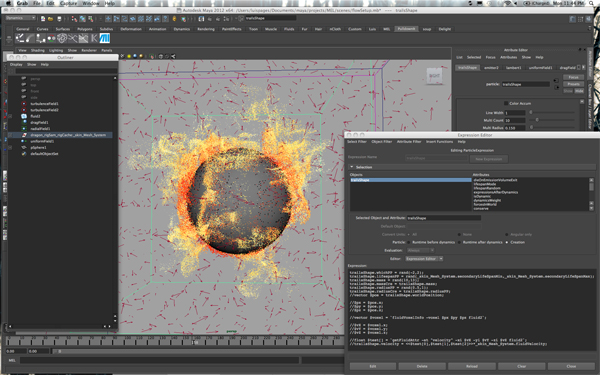Click the red-green circle shelf icon
600x375 pixels.
(51, 38)
